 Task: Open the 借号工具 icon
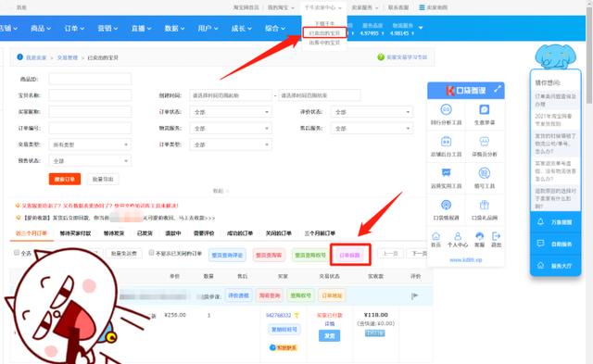pyautogui.click(x=485, y=173)
